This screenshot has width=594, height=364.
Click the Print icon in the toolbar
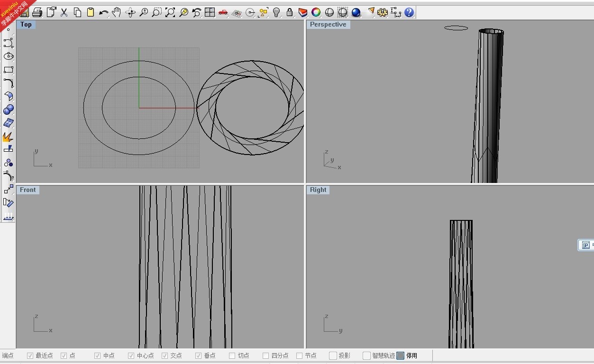(37, 13)
